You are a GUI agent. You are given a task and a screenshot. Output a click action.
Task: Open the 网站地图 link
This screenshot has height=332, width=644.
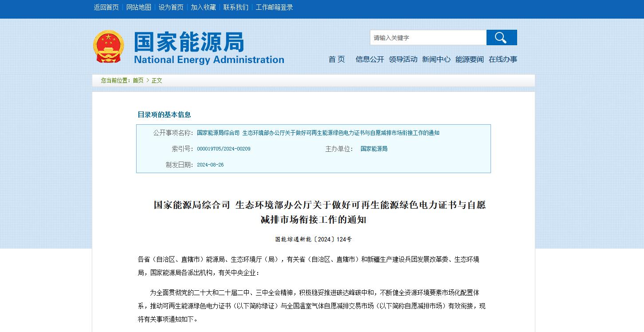coord(139,7)
